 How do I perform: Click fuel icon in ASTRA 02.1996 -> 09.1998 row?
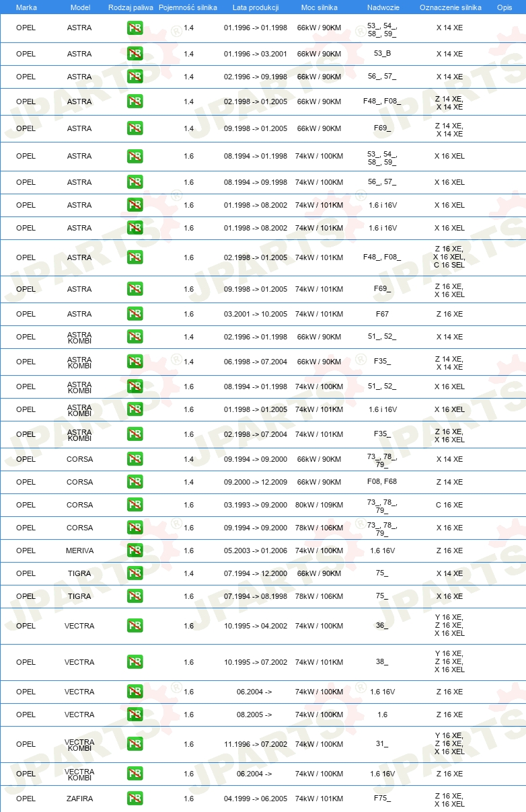click(x=135, y=77)
